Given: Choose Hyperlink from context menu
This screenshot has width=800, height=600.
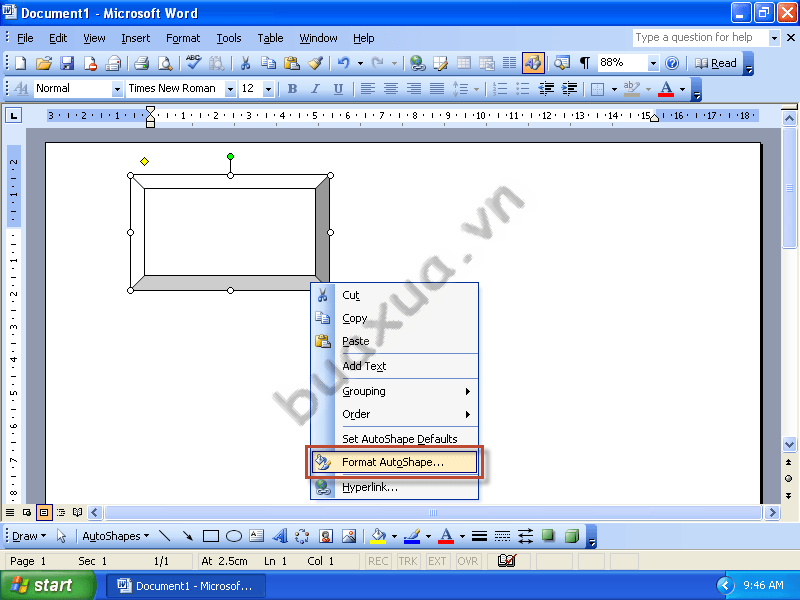Looking at the screenshot, I should (x=394, y=487).
